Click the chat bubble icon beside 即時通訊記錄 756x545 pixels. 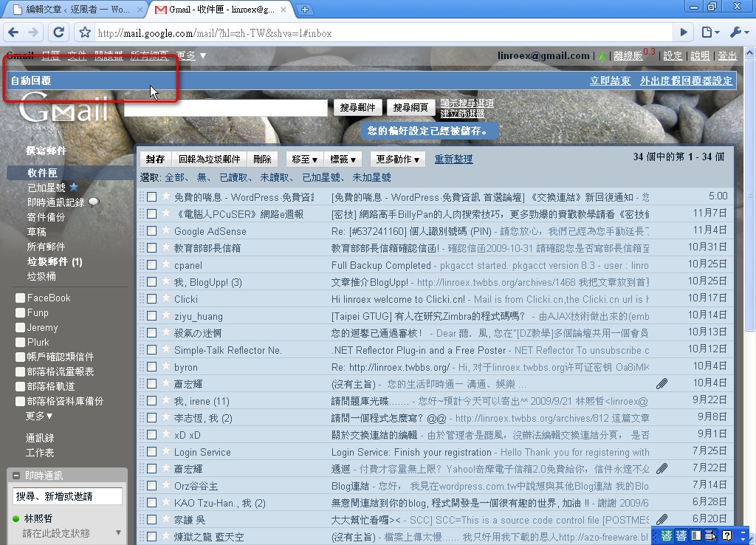coord(94,202)
